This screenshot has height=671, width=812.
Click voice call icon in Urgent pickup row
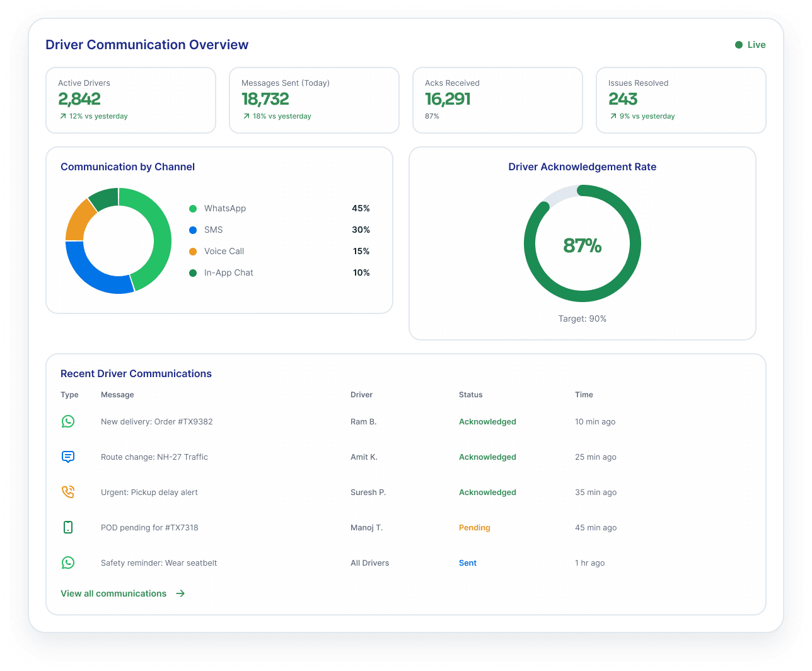click(68, 492)
